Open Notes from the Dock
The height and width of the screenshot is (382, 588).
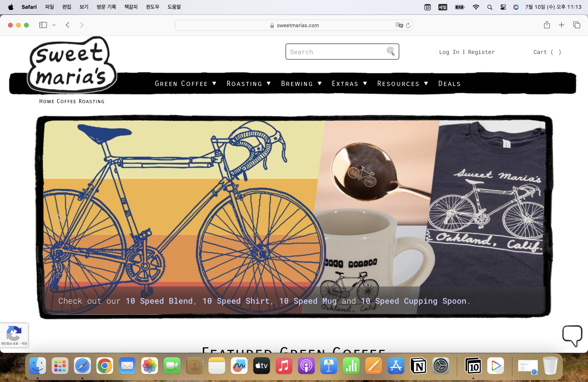click(x=217, y=365)
